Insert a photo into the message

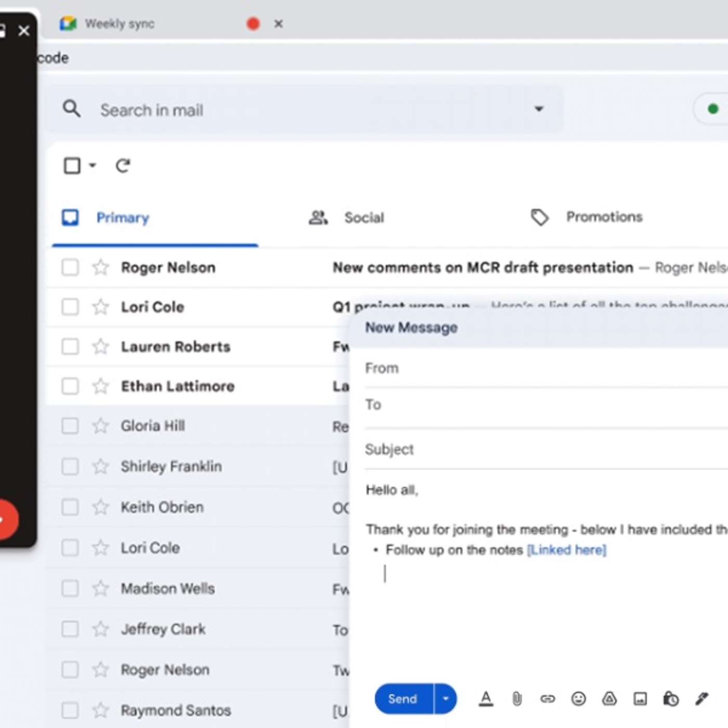[x=640, y=699]
